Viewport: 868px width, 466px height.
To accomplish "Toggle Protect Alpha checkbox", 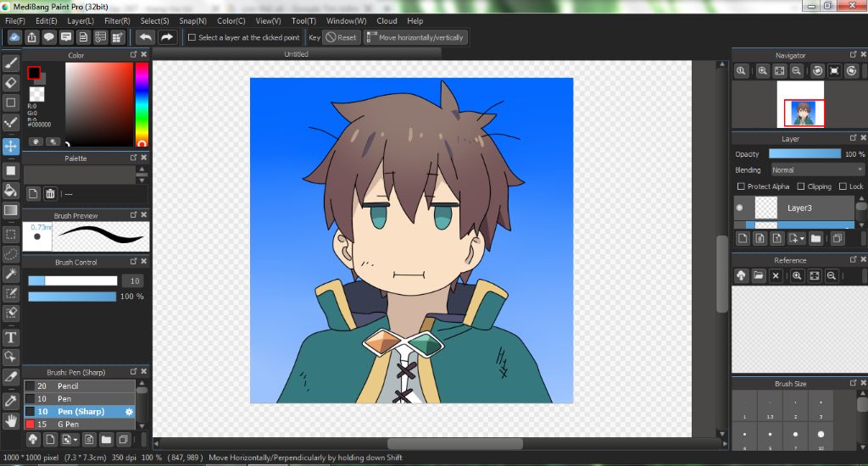I will (x=741, y=186).
